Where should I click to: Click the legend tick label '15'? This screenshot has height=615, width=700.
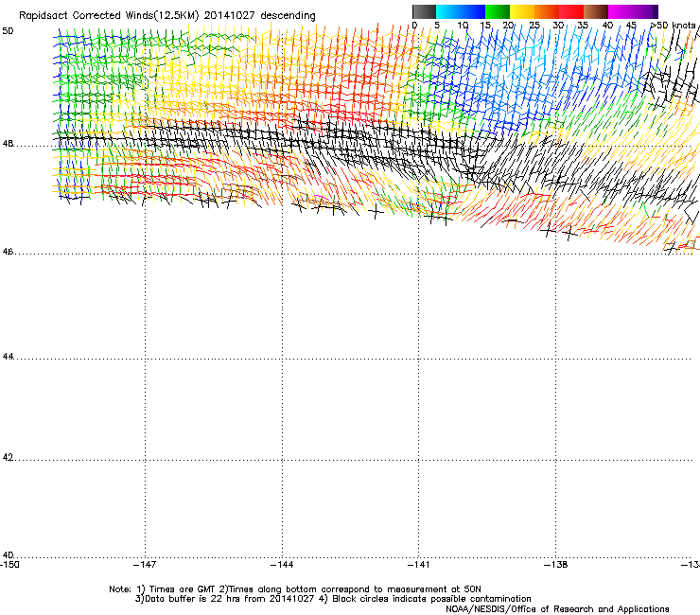485,25
